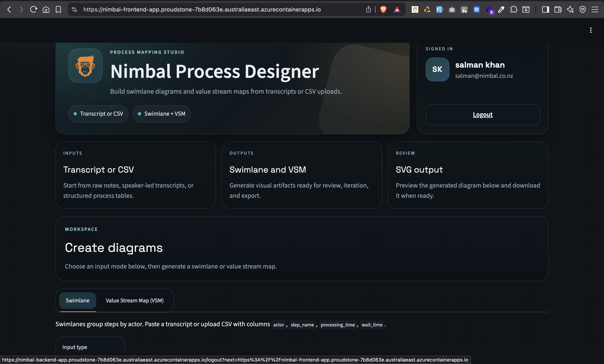The width and height of the screenshot is (604, 364).
Task: Open the Input type selector
Action: (90, 347)
